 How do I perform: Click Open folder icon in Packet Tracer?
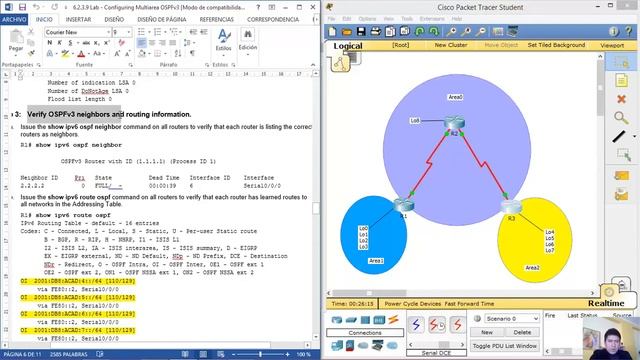coord(347,31)
